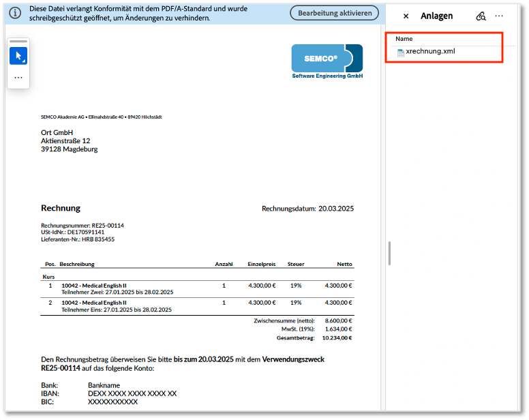Click the Netto column header
Screen dimensions: 529x420
344,264
